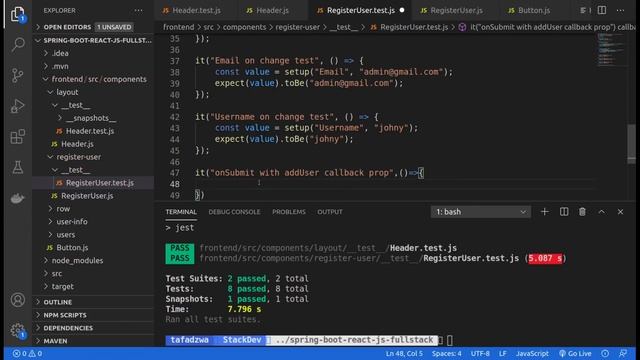Expand the row folder
Screen dimensions: 640x360
93,209
